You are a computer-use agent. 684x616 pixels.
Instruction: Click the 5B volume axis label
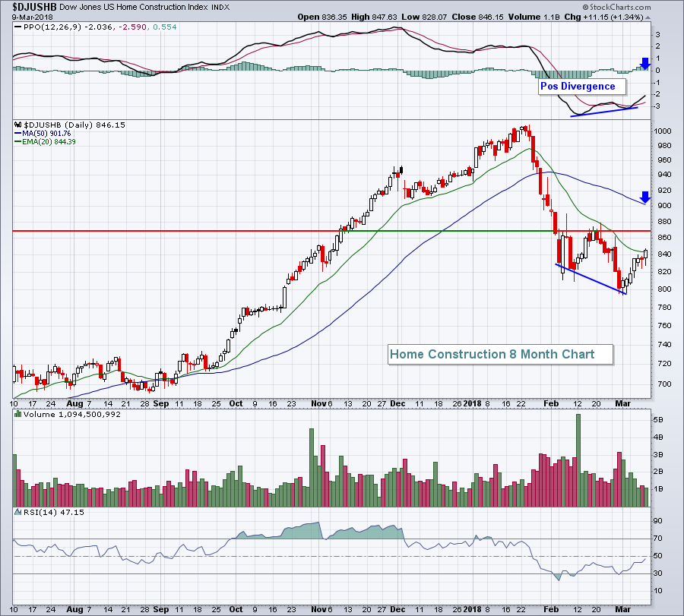coord(658,420)
